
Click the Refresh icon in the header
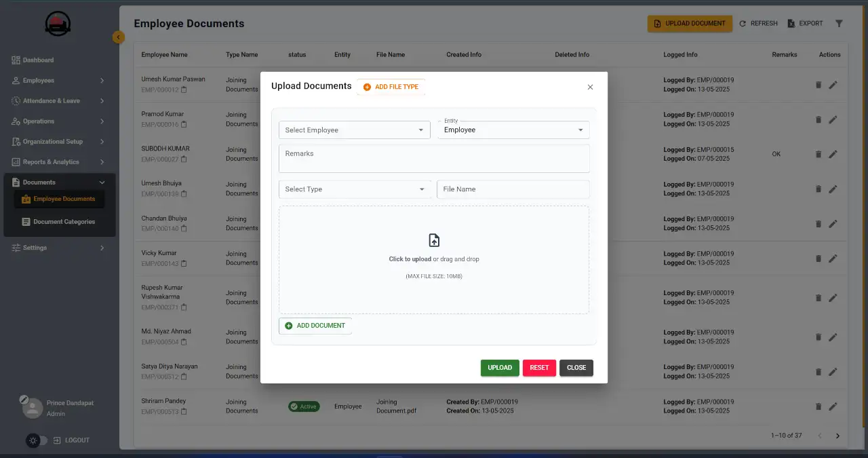coord(744,23)
